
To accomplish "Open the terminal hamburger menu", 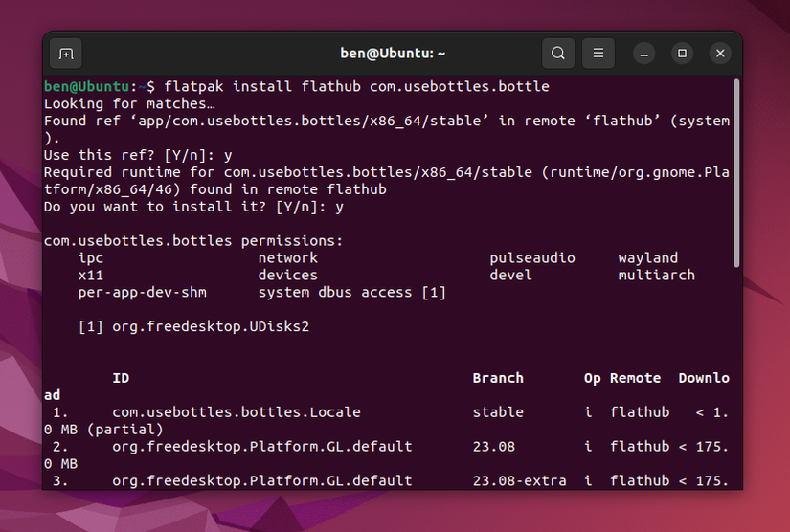I will coord(598,54).
